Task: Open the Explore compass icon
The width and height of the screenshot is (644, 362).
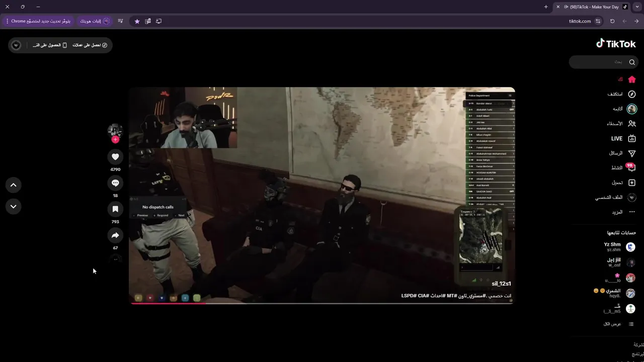Action: tap(632, 94)
